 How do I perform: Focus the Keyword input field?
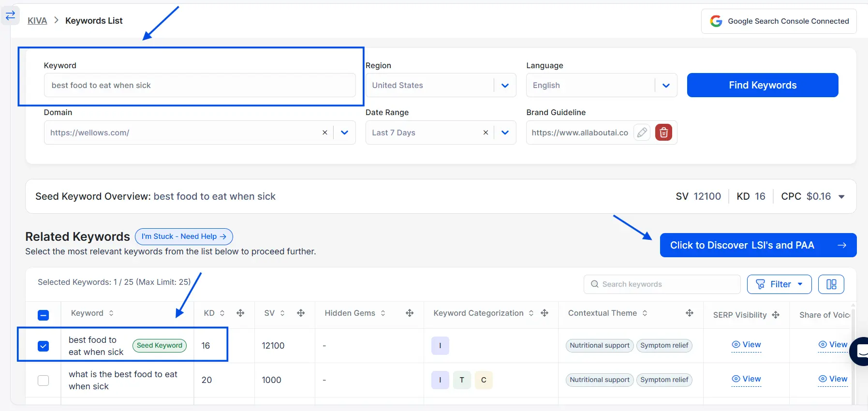[x=200, y=85]
